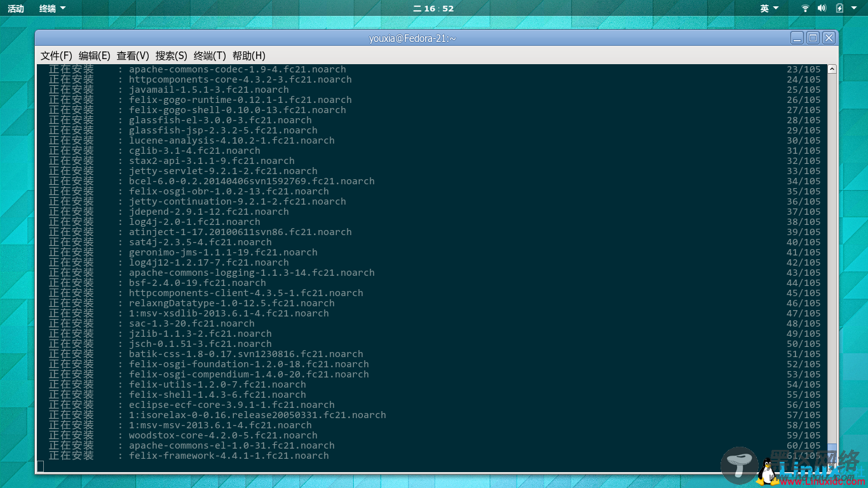Select text relaxngDatatype-1.0-12.5.fc21.noarch
The height and width of the screenshot is (488, 868).
(232, 303)
